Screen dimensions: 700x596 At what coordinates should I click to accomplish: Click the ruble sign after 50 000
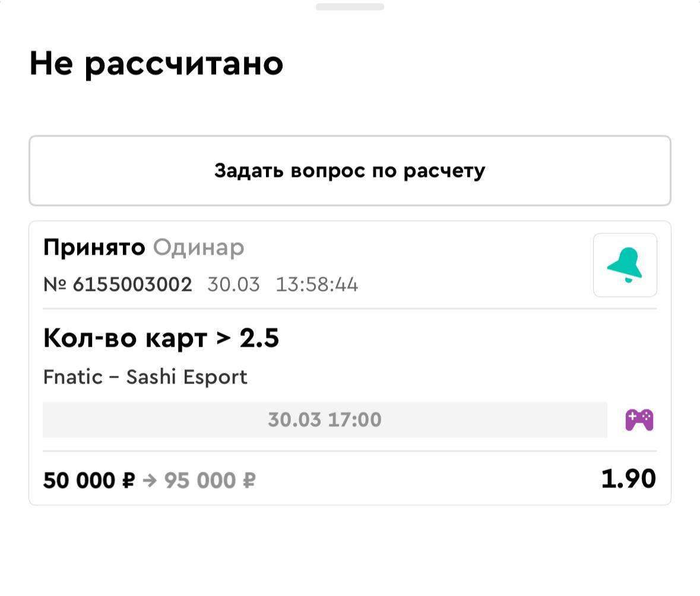(x=129, y=480)
